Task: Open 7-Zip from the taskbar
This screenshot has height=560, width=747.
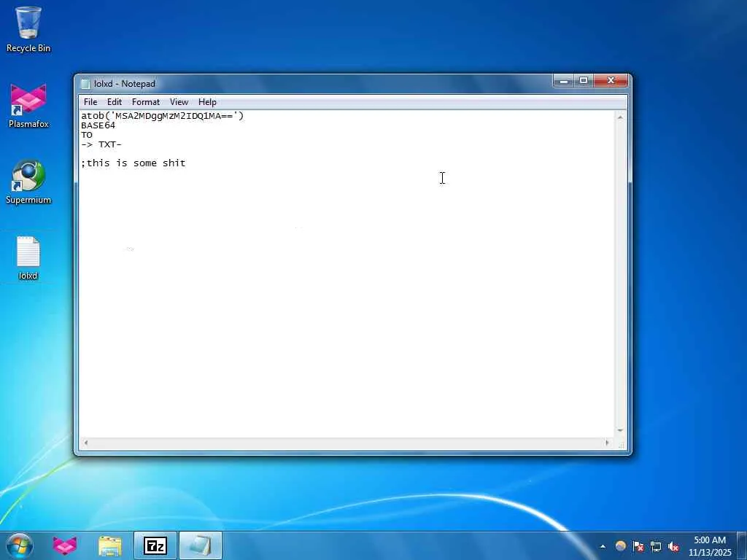Action: (x=155, y=545)
